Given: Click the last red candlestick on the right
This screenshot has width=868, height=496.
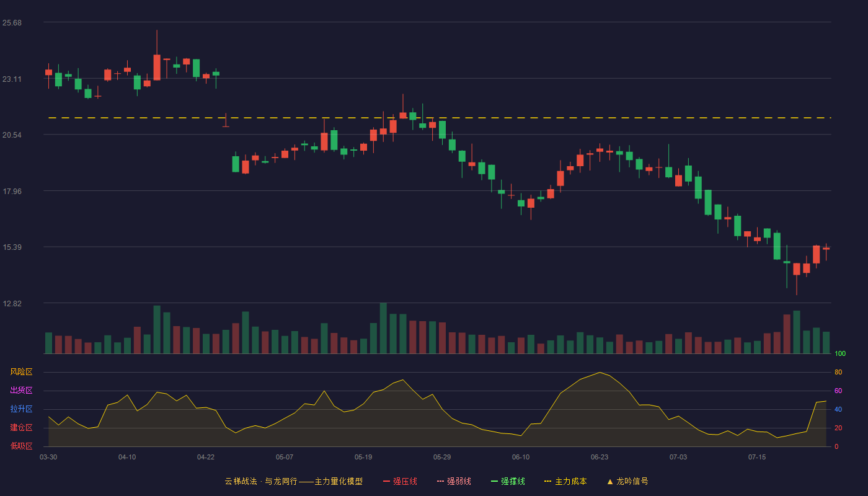Looking at the screenshot, I should coord(826,249).
